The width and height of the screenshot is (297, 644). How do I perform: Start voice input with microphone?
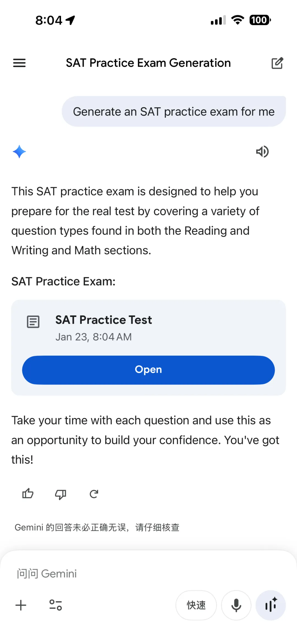[x=236, y=605]
